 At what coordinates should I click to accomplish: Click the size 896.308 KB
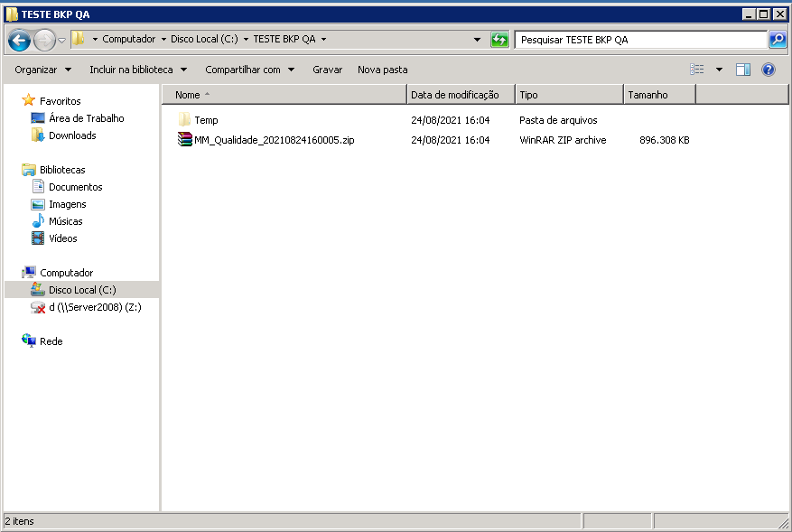click(664, 140)
